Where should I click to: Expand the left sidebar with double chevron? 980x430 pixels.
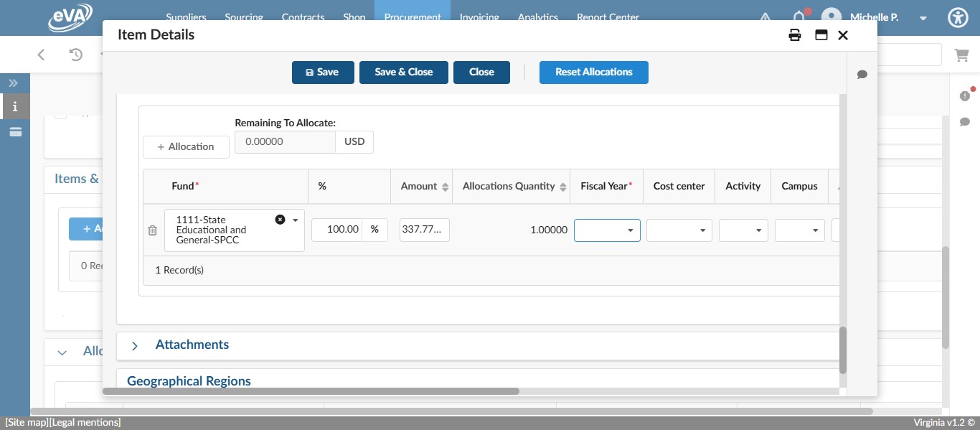tap(14, 83)
